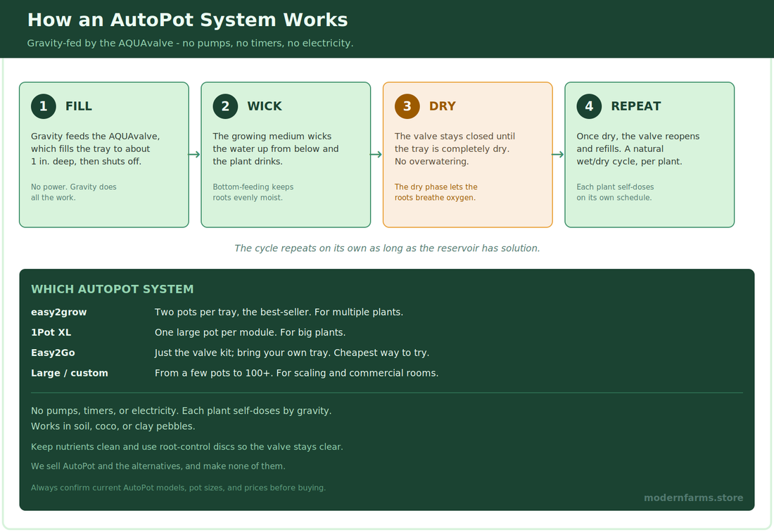Click the number 2 circle beside WICK
774x532 pixels.
click(225, 106)
